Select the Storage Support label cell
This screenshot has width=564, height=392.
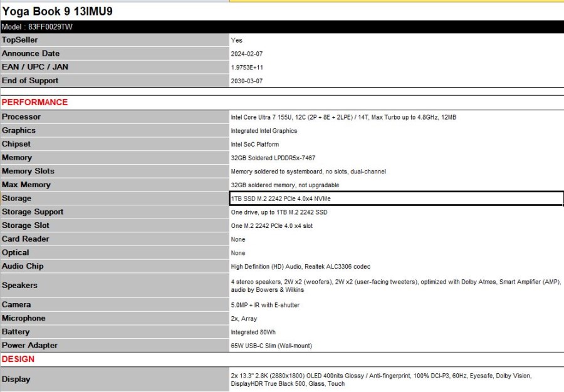115,212
